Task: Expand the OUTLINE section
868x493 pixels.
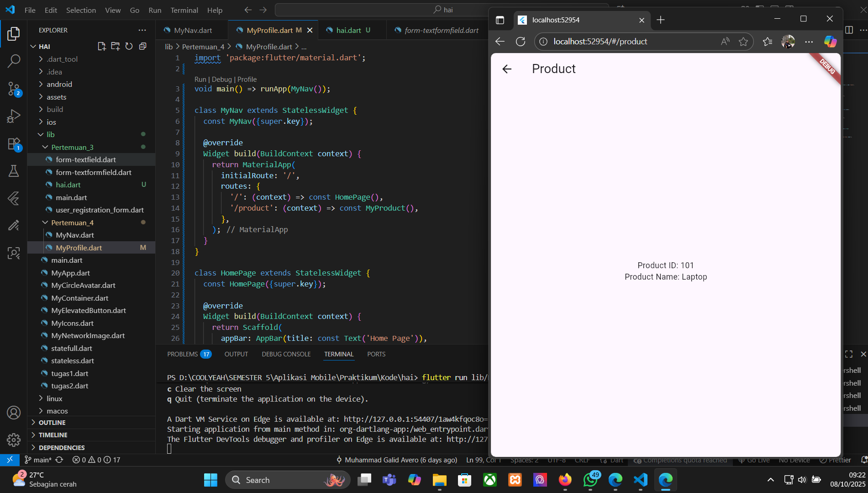Action: 52,423
